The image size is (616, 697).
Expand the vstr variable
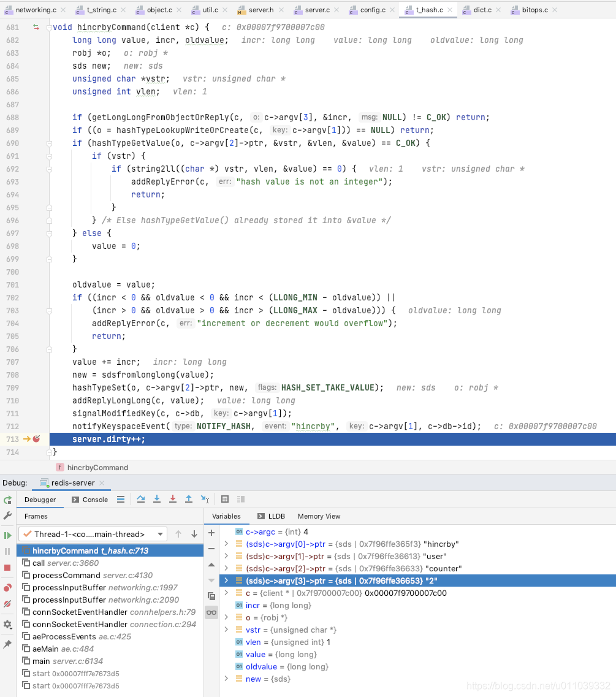(x=226, y=630)
